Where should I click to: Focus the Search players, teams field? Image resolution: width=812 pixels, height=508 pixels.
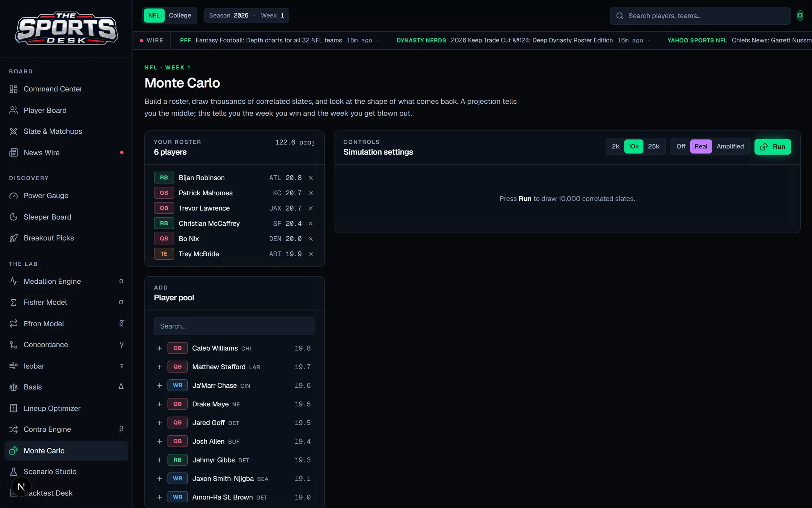tap(700, 16)
